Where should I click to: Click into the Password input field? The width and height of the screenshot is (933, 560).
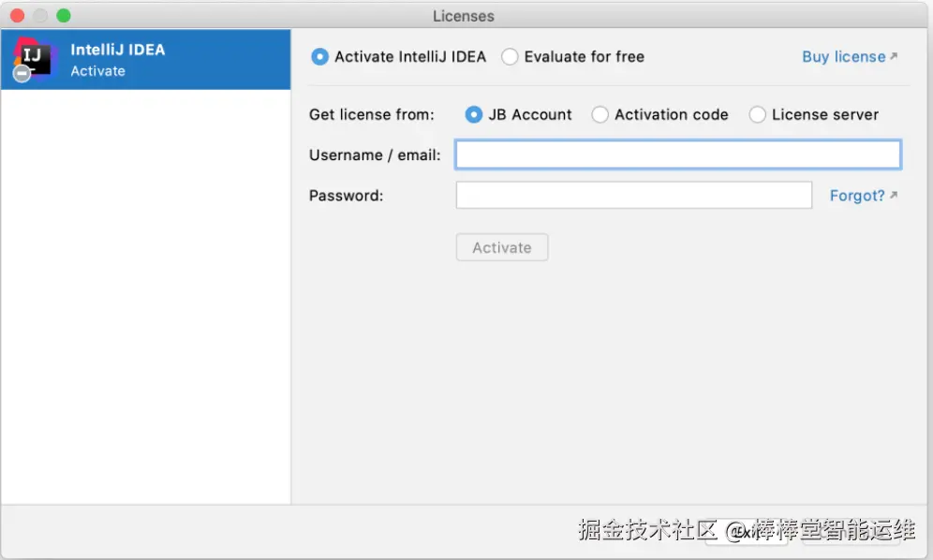[x=633, y=195]
